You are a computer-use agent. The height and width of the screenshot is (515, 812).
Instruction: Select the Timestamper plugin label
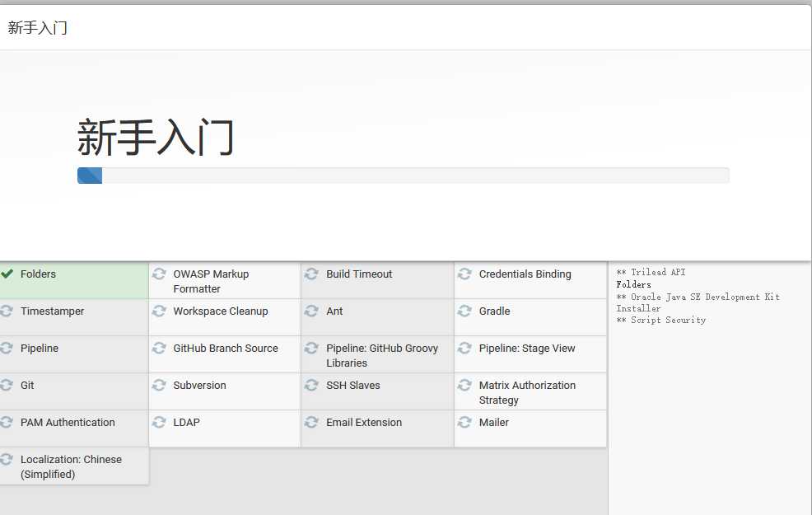click(53, 311)
